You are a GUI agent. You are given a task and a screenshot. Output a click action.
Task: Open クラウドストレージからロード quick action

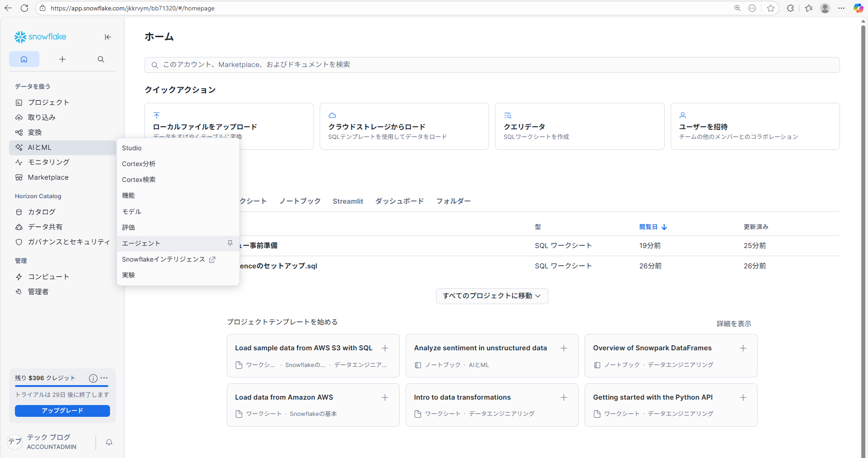tap(404, 126)
